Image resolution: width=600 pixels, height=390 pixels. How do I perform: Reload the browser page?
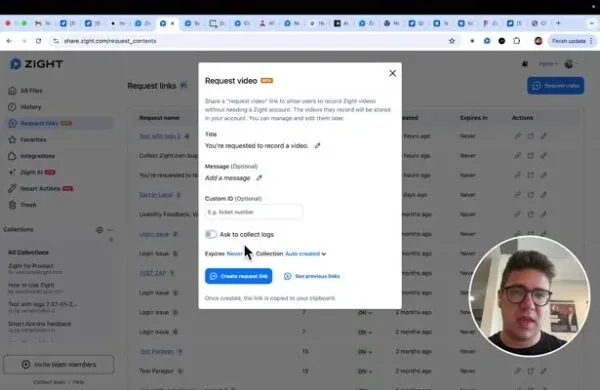point(38,41)
